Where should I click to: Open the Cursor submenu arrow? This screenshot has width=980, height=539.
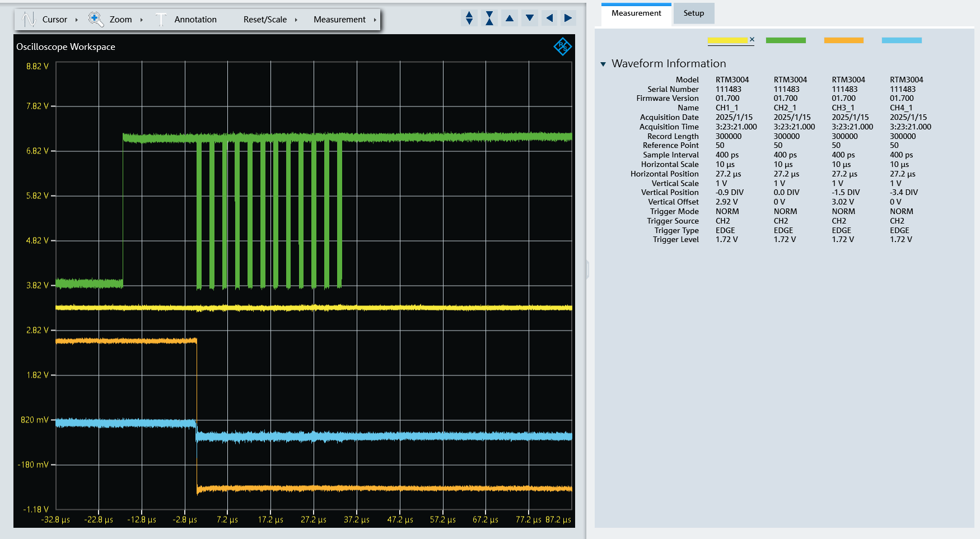tap(77, 20)
